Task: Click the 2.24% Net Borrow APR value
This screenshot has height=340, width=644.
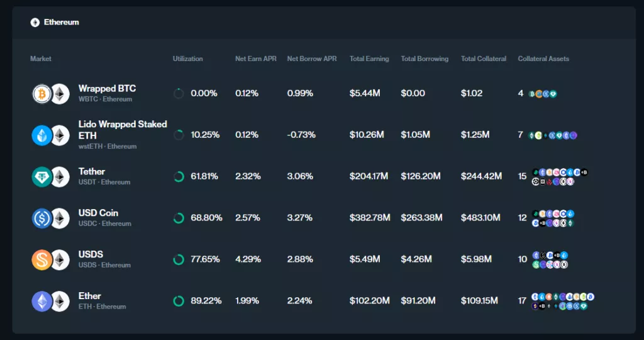Action: point(300,301)
